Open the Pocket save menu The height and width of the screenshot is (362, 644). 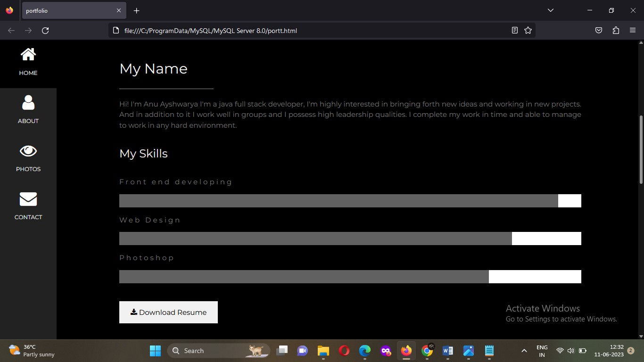point(598,30)
